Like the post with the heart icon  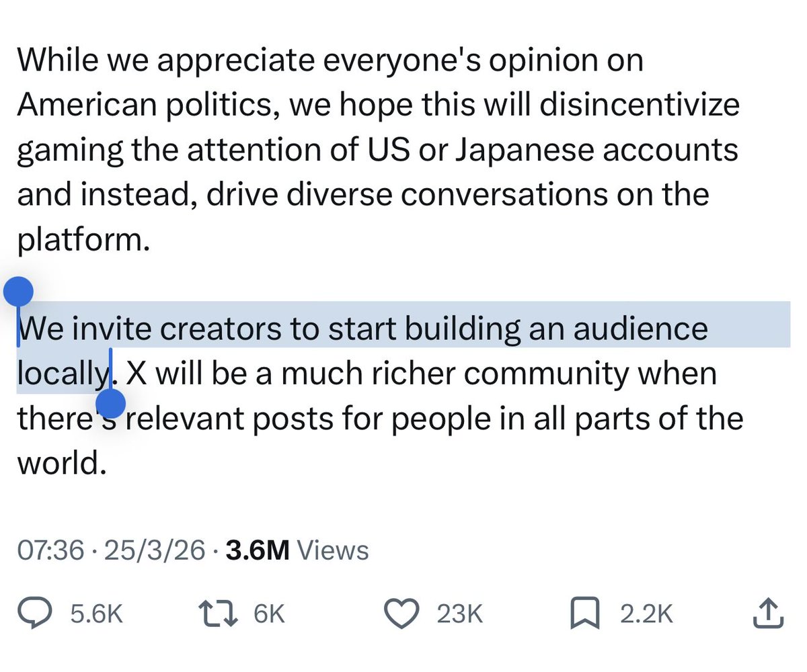point(401,614)
